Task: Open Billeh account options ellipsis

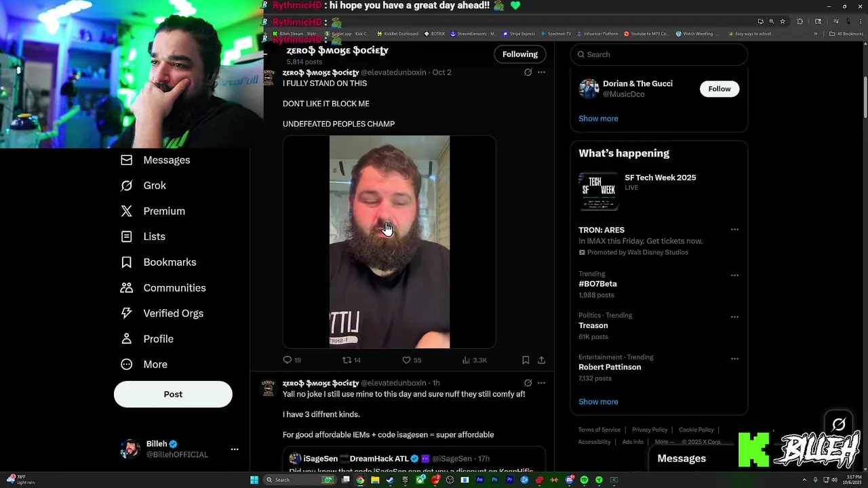Action: (x=235, y=449)
